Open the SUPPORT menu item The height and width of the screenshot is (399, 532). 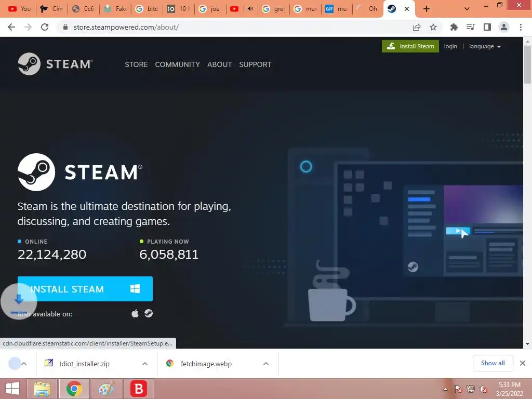(x=255, y=64)
